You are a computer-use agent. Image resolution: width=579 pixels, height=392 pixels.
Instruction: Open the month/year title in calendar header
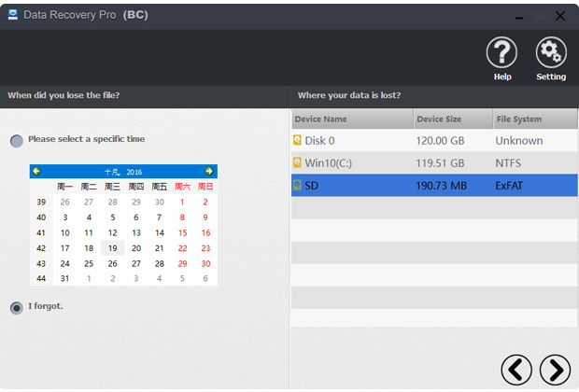pos(123,172)
